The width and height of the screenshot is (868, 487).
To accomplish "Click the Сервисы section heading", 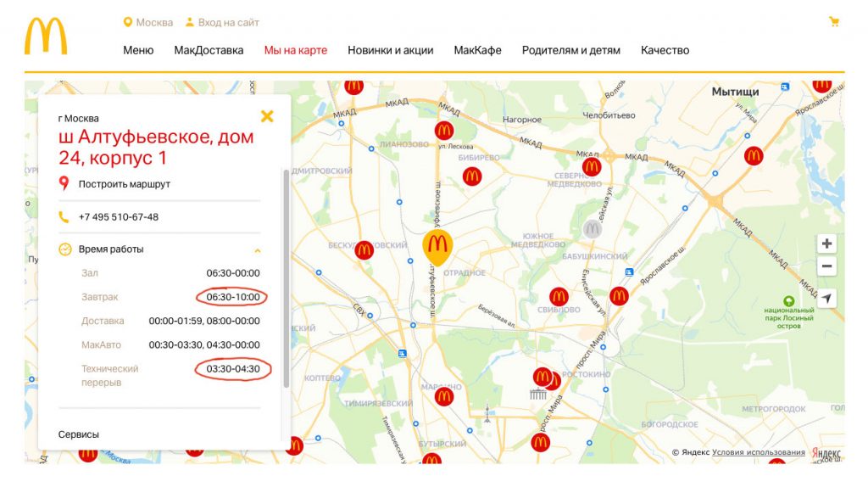I will pos(79,434).
